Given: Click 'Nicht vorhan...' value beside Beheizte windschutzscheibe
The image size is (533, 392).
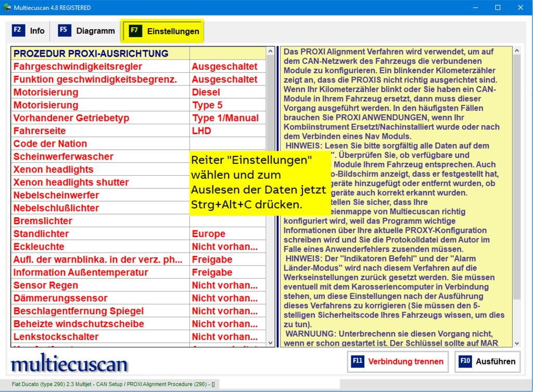Looking at the screenshot, I should [225, 324].
